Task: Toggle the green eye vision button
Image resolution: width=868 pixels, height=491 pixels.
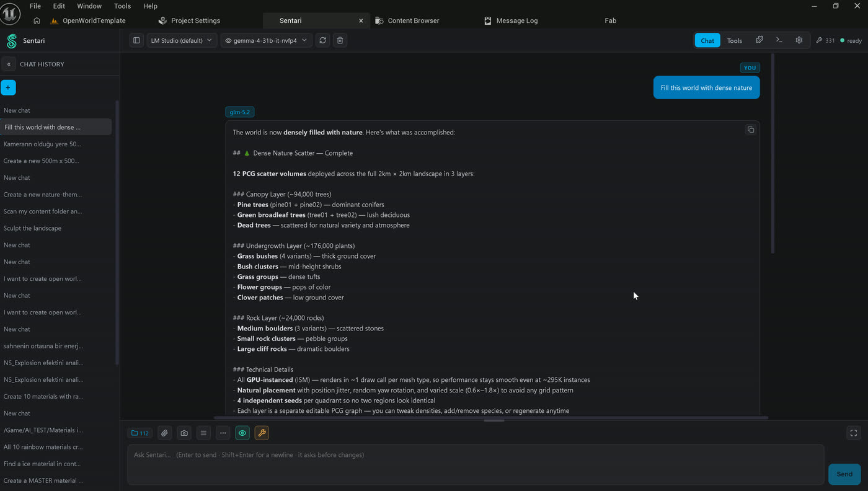Action: pyautogui.click(x=242, y=433)
